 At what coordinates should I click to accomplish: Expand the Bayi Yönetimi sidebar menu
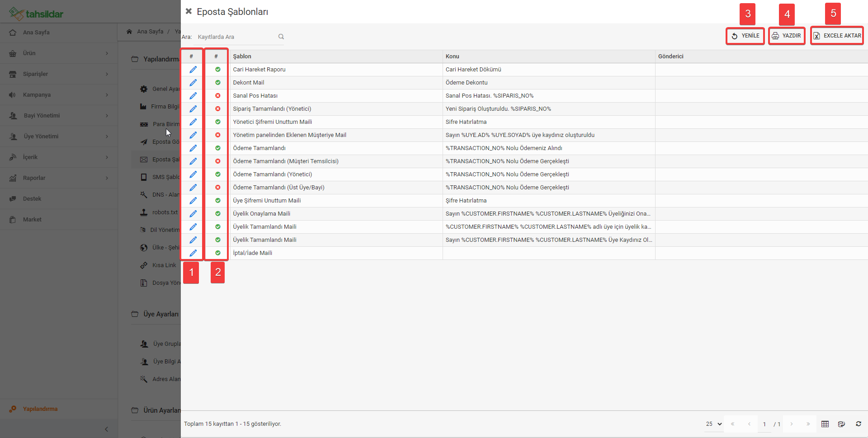click(x=59, y=116)
